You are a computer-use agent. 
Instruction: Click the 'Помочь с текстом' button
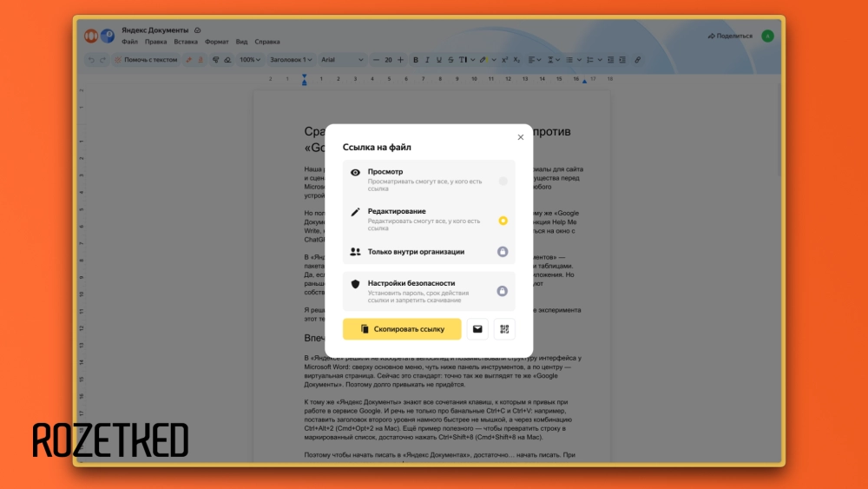click(146, 60)
